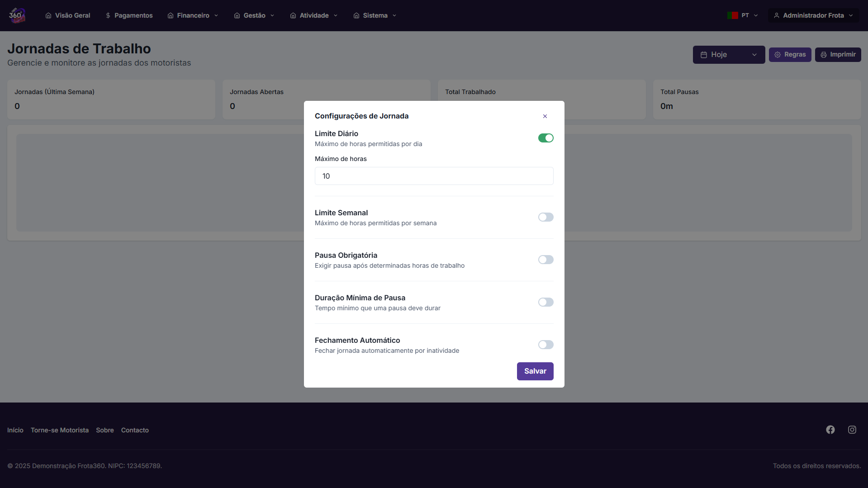Image resolution: width=868 pixels, height=488 pixels.
Task: Disable the Limite Diário toggle
Action: coord(545,138)
